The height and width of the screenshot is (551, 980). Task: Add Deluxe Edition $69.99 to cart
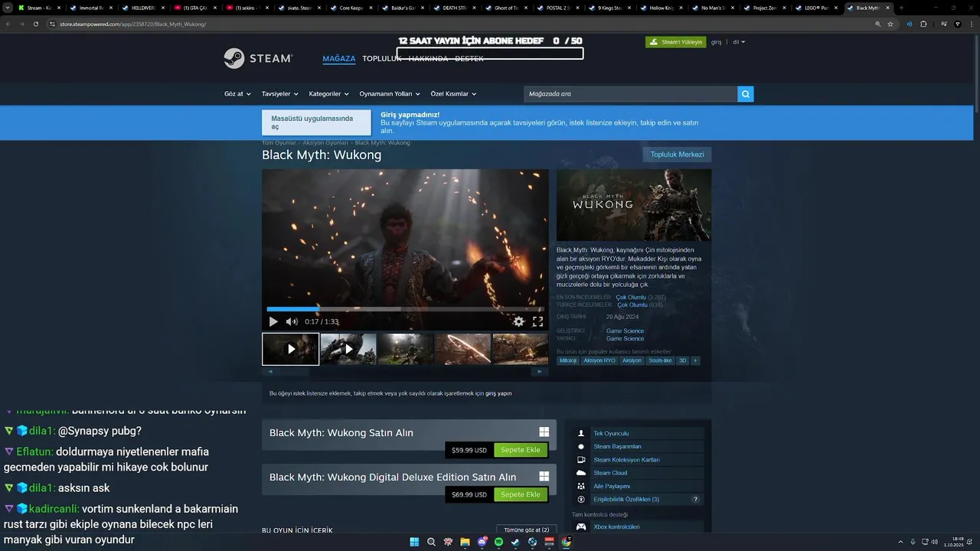tap(521, 494)
